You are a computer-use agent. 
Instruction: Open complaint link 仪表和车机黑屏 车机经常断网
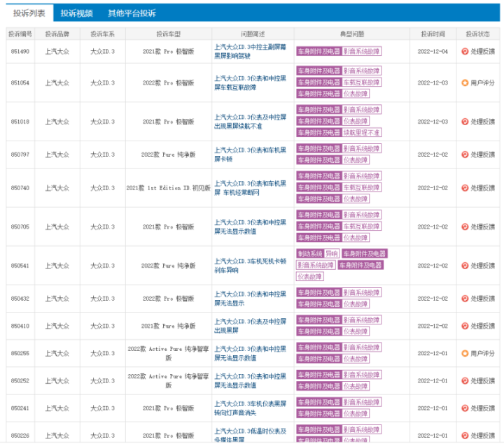pos(250,188)
